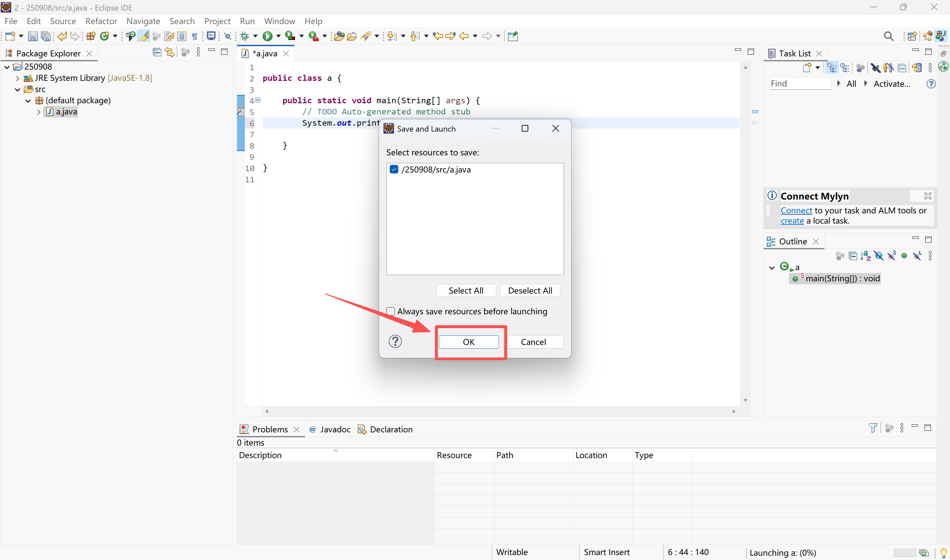Click the Save All toolbar icon

point(46,36)
